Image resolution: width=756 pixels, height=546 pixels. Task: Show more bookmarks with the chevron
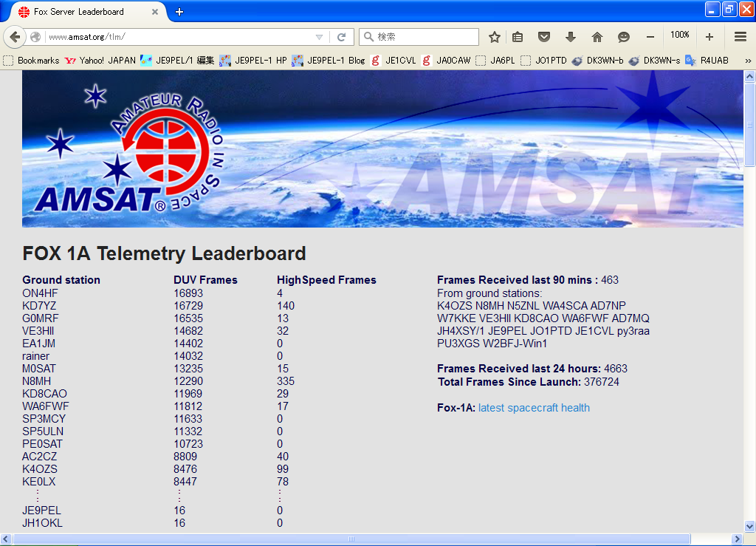(748, 61)
